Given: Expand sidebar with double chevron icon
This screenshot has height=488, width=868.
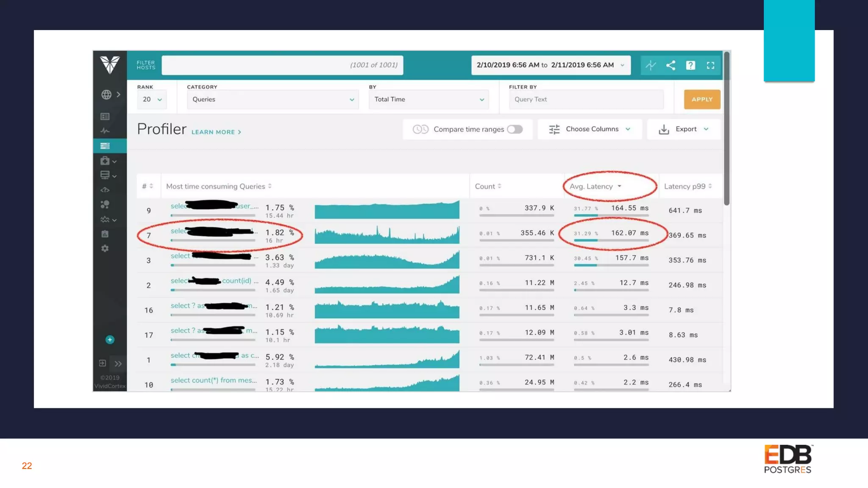Looking at the screenshot, I should point(118,363).
